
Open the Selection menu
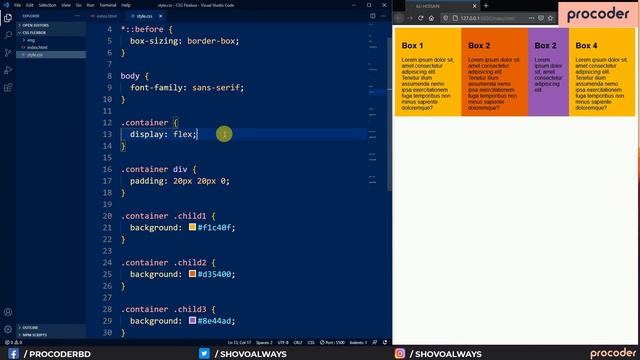point(47,5)
